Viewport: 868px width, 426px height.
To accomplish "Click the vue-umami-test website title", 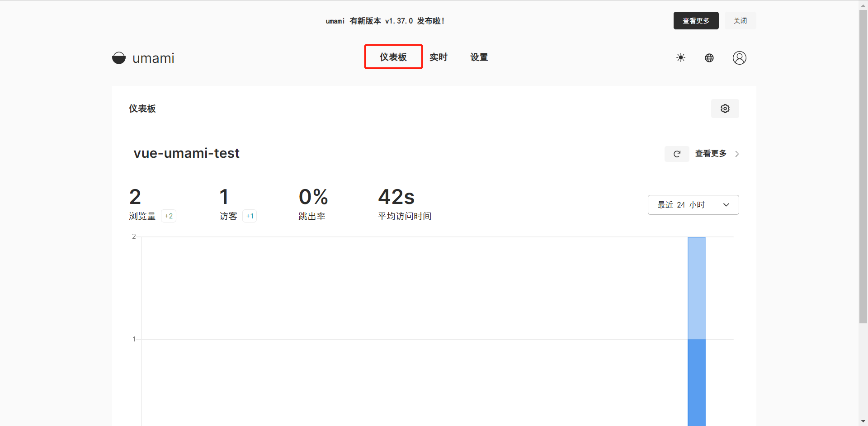I will click(x=187, y=153).
